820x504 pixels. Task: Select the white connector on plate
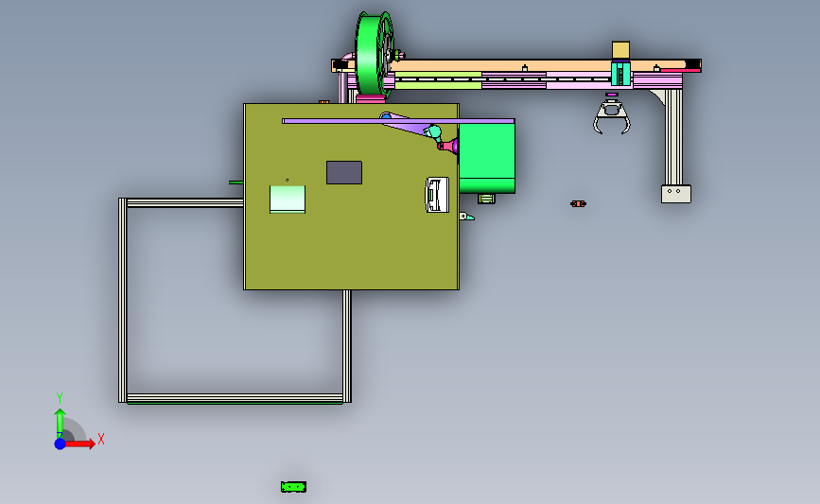[437, 195]
